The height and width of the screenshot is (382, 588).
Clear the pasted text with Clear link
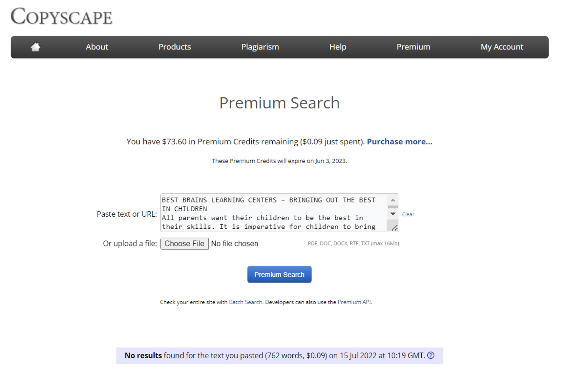[x=408, y=214]
